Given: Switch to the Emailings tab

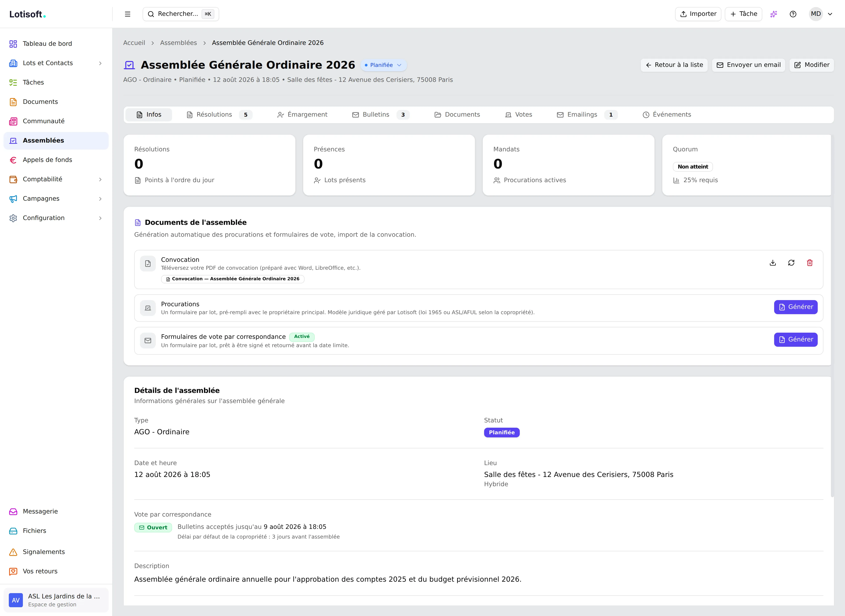Looking at the screenshot, I should pyautogui.click(x=587, y=115).
